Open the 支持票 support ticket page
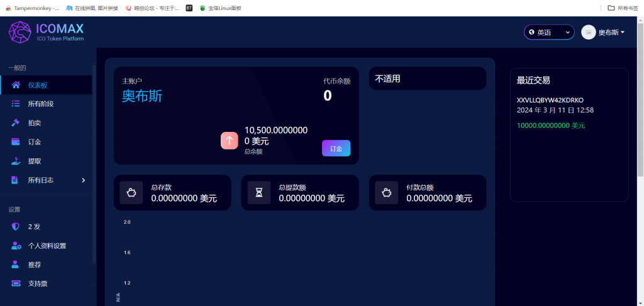Image resolution: width=644 pixels, height=306 pixels. tap(46, 283)
